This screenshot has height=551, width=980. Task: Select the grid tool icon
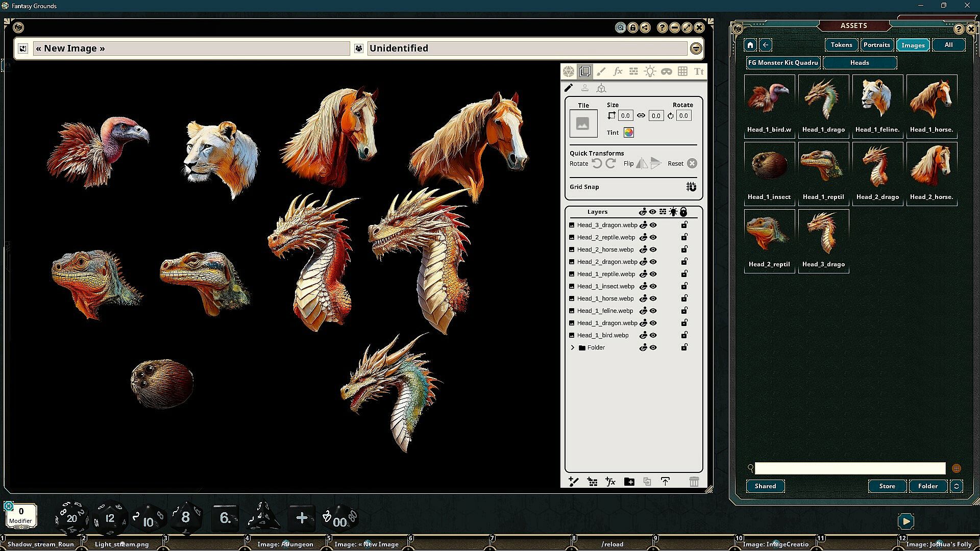coord(682,71)
